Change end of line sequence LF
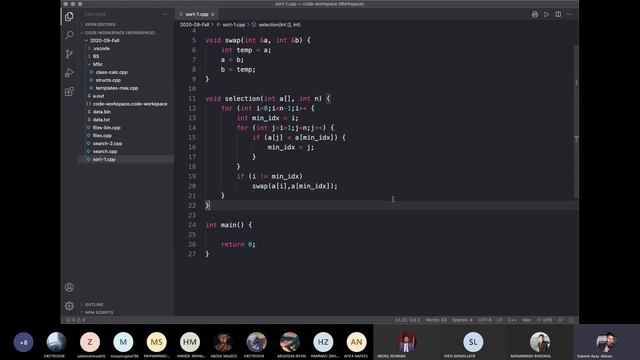 pyautogui.click(x=499, y=320)
